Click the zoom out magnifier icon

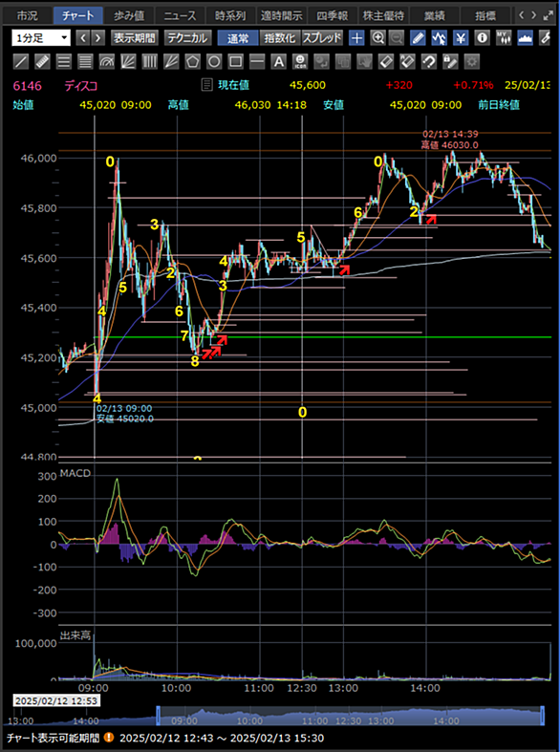click(396, 38)
